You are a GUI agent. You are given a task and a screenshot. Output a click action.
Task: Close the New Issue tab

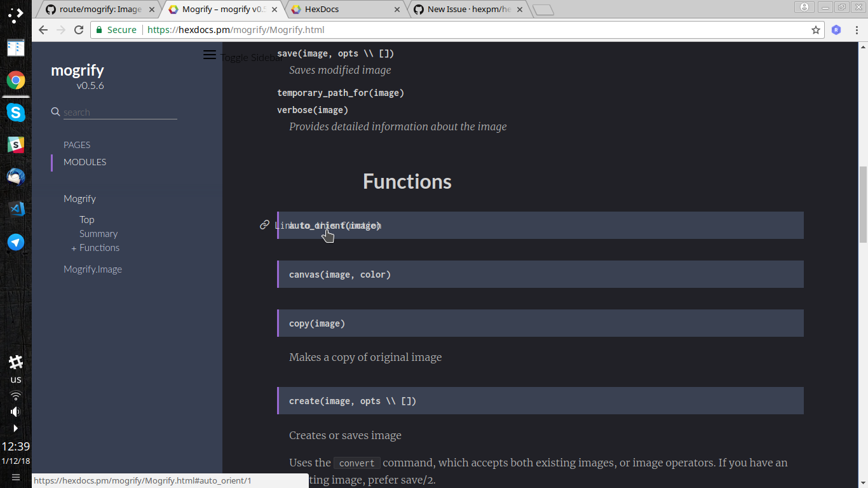click(x=519, y=10)
